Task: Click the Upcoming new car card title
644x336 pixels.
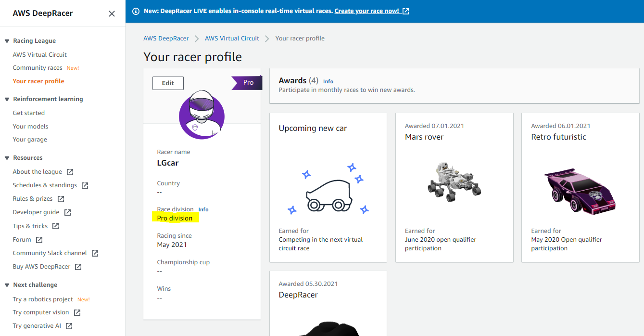Action: tap(313, 129)
